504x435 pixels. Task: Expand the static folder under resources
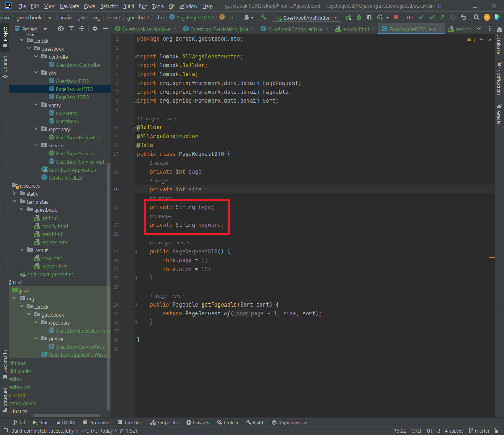[15, 194]
